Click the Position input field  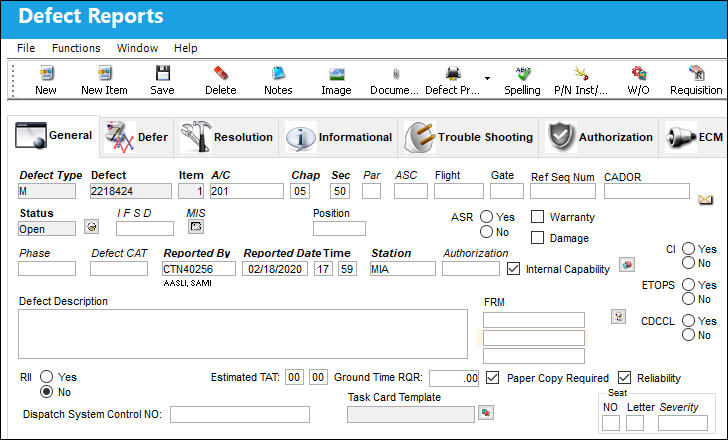[339, 228]
